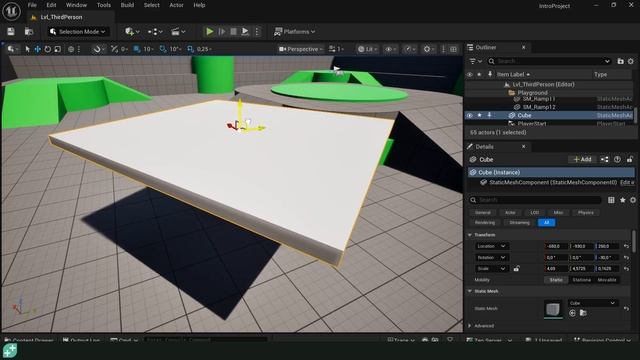Open the Cinematics clapperboard menu
Screen dimensions: 640x360
click(x=178, y=31)
